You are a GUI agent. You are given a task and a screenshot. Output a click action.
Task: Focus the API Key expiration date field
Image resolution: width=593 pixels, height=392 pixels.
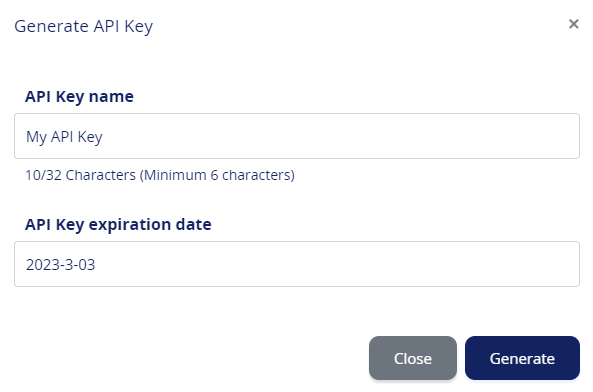(297, 264)
